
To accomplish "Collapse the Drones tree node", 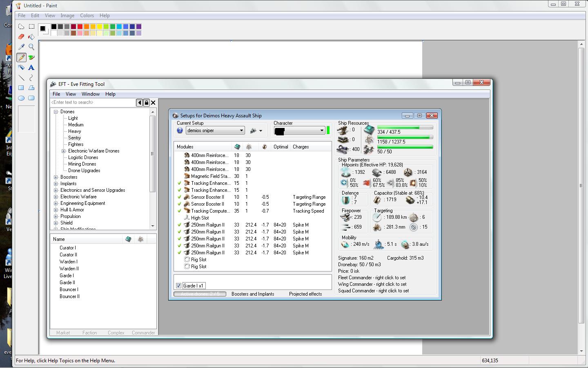I will (x=56, y=112).
